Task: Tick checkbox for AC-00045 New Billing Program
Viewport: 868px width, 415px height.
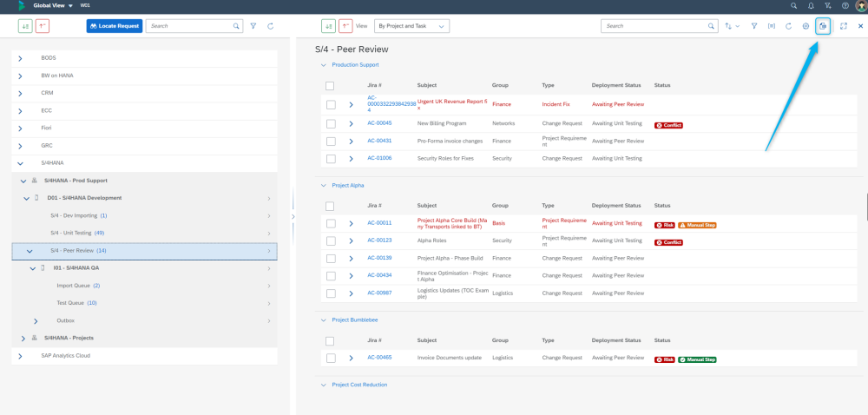Action: [x=330, y=123]
